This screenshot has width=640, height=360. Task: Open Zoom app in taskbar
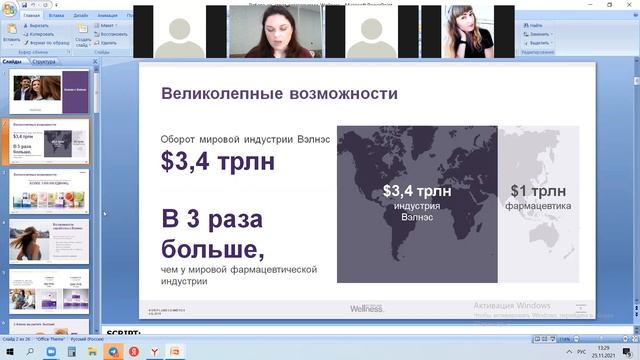point(51,351)
